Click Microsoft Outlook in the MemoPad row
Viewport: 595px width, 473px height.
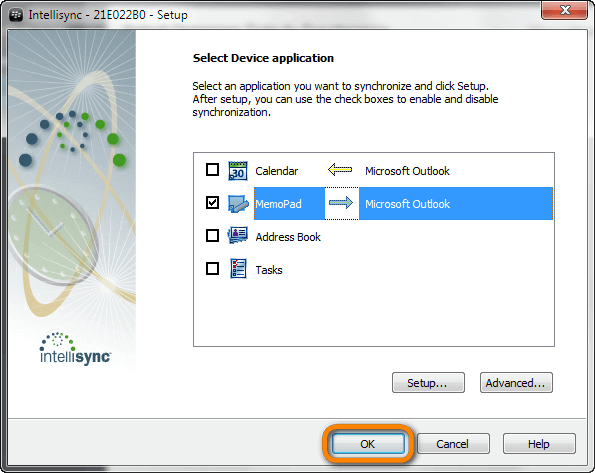(407, 204)
